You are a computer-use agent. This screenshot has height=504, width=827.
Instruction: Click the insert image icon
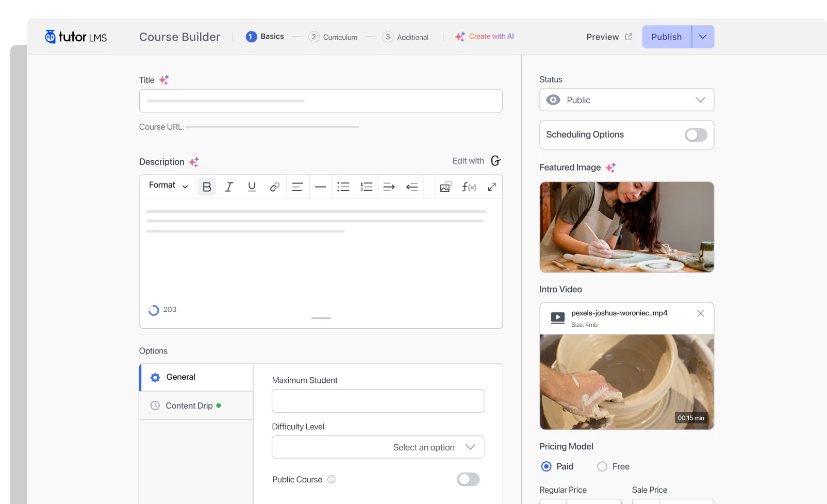[445, 187]
